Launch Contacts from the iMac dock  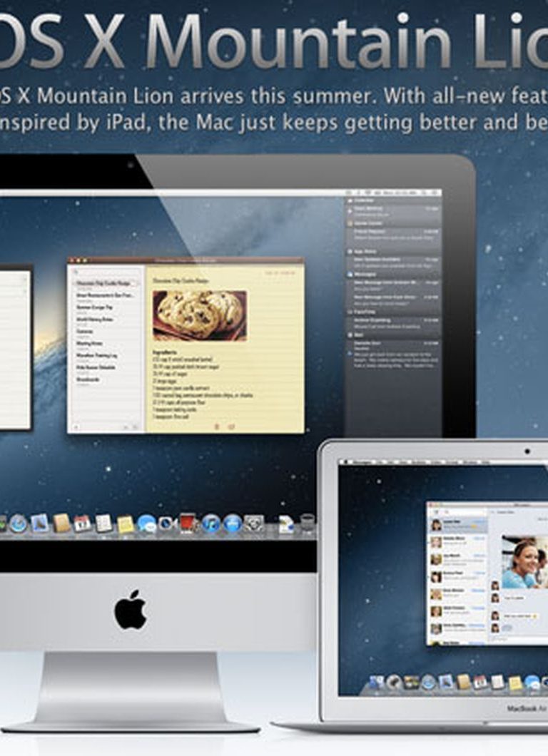point(62,523)
